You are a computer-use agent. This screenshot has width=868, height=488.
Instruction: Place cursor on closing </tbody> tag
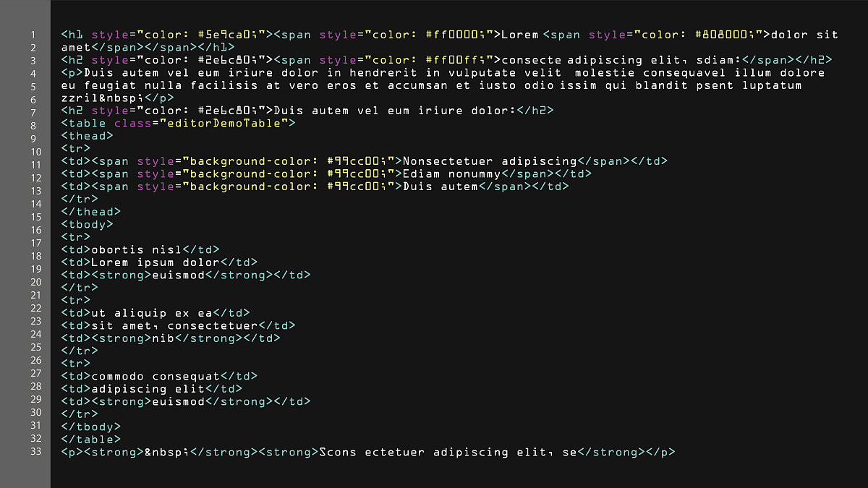click(x=91, y=427)
